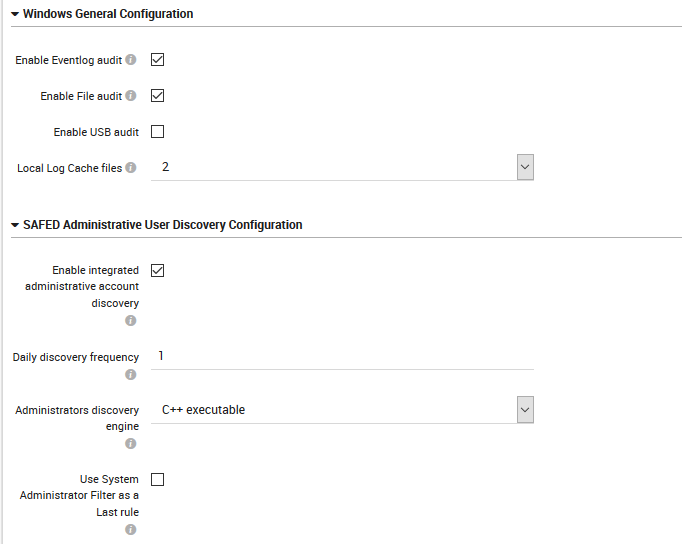Click info icon beside Local Log Cache files
Image resolution: width=688 pixels, height=544 pixels.
[x=131, y=168]
